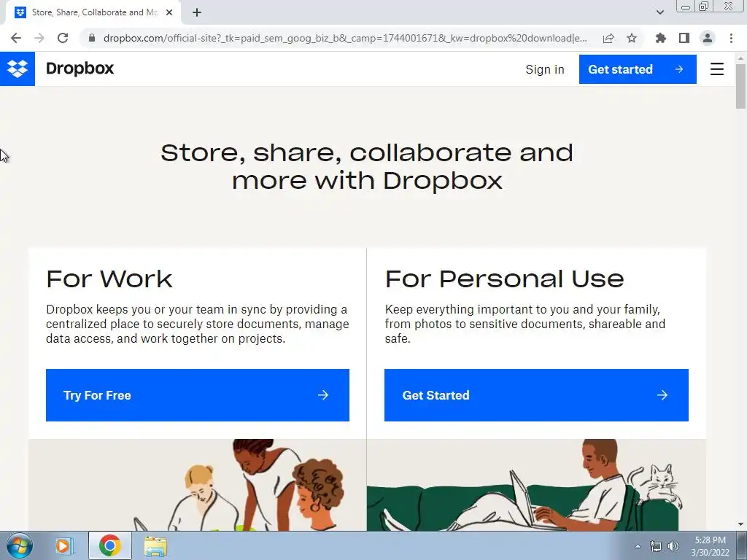Click the For Personal Use heading
747x560 pixels.
point(505,279)
